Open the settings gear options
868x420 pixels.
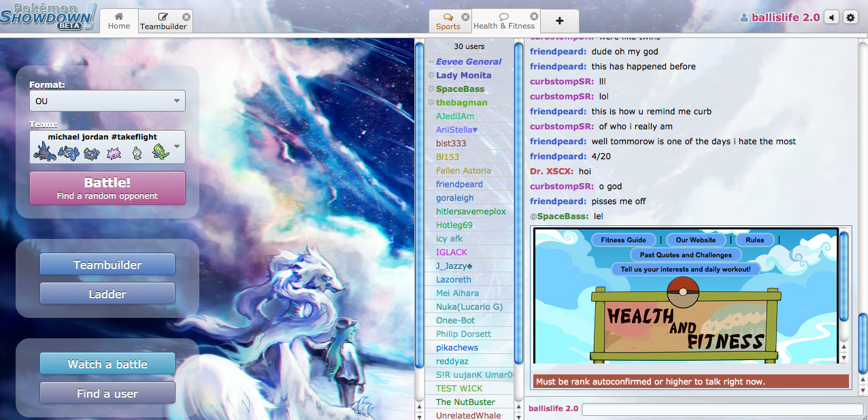[850, 18]
